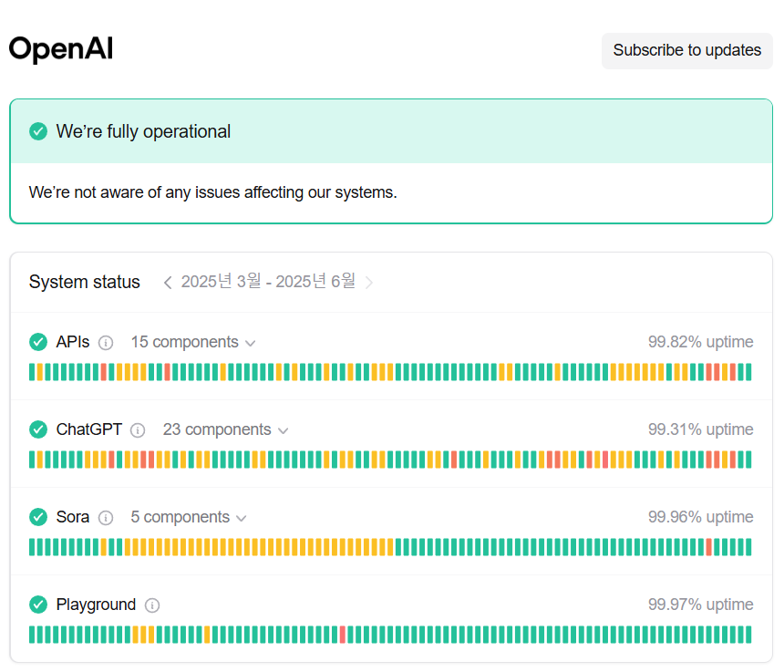This screenshot has width=784, height=672.
Task: Click the System status heading
Action: tap(85, 282)
